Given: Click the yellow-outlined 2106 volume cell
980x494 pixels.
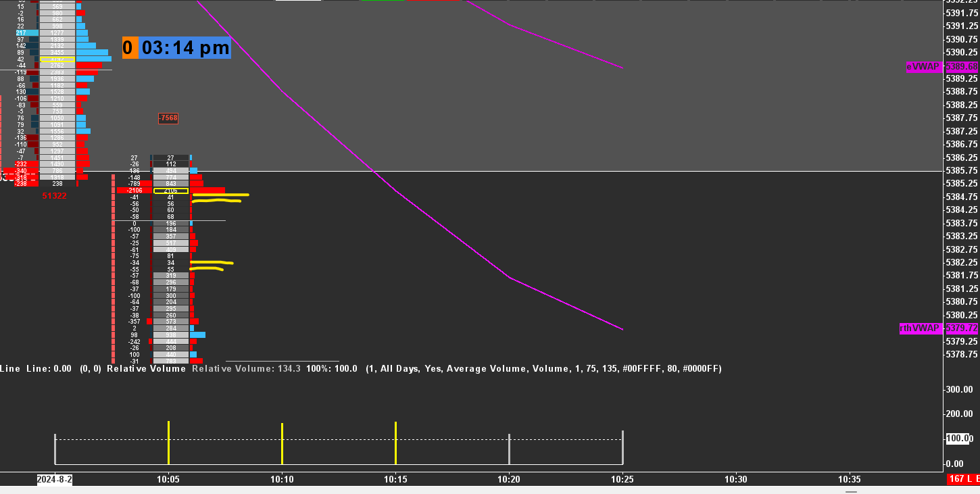Looking at the screenshot, I should tap(171, 191).
